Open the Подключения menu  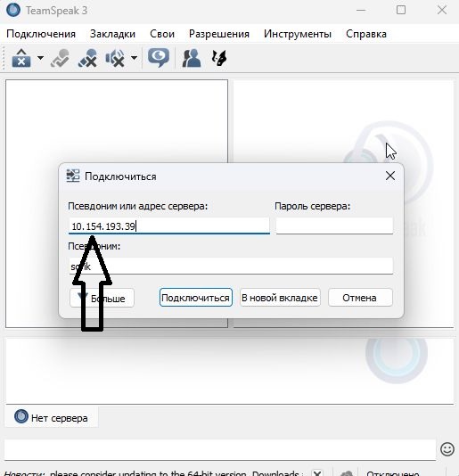pos(41,34)
